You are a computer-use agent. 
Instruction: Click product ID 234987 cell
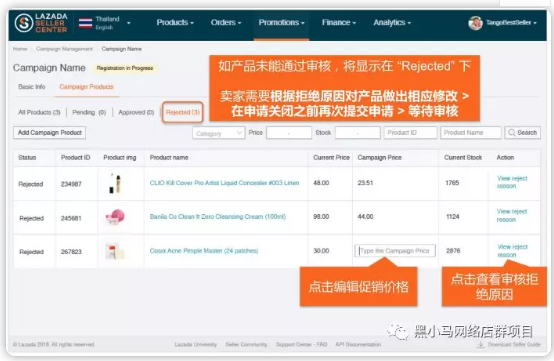pyautogui.click(x=71, y=184)
